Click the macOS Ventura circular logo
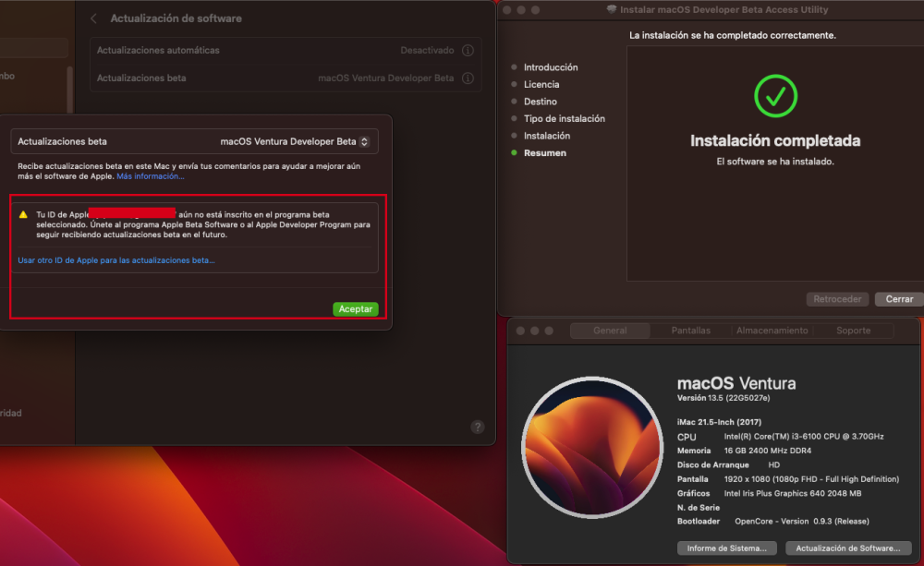The width and height of the screenshot is (924, 566). (x=592, y=448)
